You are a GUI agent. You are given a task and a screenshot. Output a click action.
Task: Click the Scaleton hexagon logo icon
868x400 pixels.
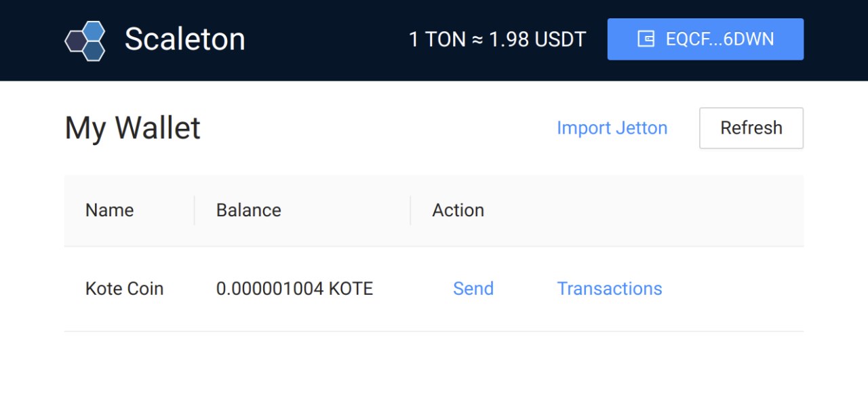[x=85, y=41]
